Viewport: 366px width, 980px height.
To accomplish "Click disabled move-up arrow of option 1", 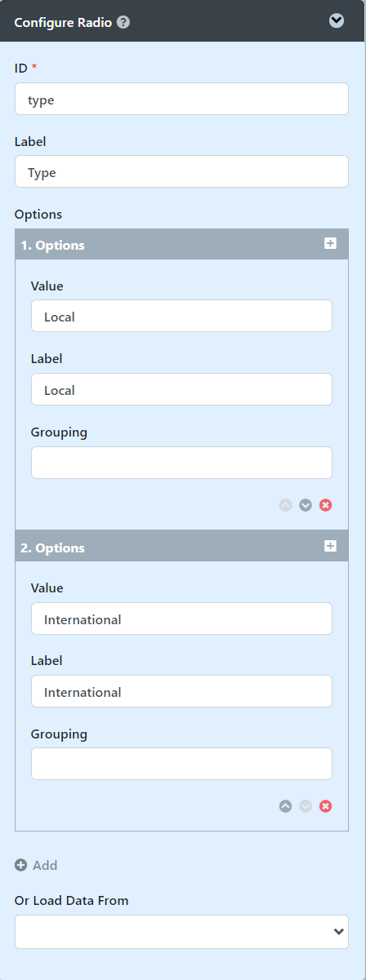I will pos(285,505).
